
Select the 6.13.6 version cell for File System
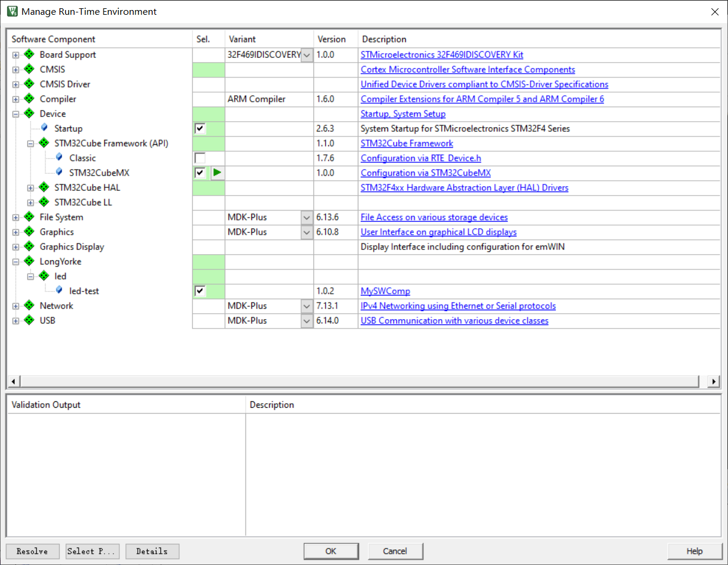pyautogui.click(x=336, y=217)
